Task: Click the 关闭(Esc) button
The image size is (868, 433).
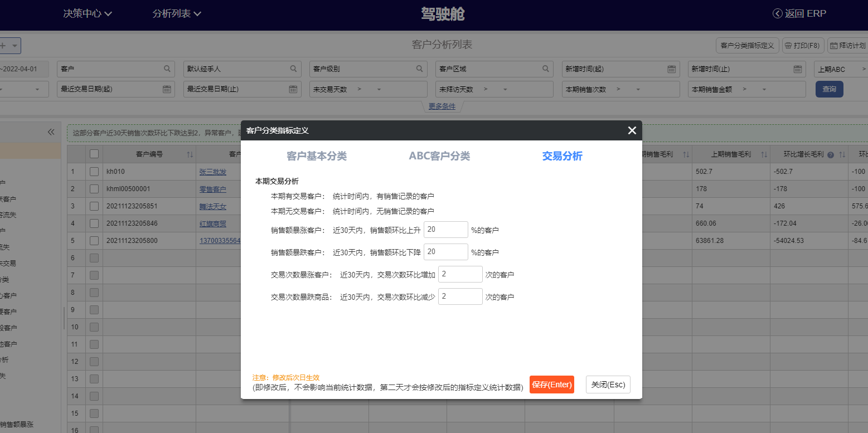Action: [x=608, y=385]
